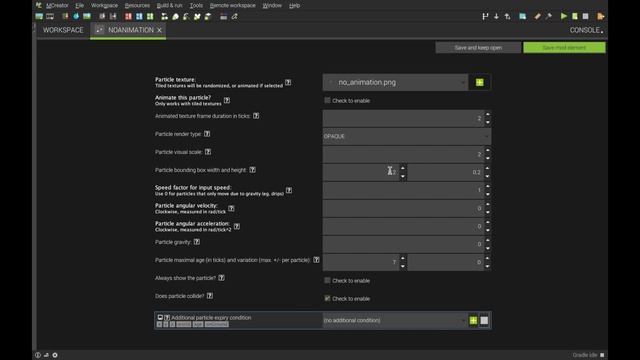Click the blue grid icon in main toolbar

(x=139, y=16)
